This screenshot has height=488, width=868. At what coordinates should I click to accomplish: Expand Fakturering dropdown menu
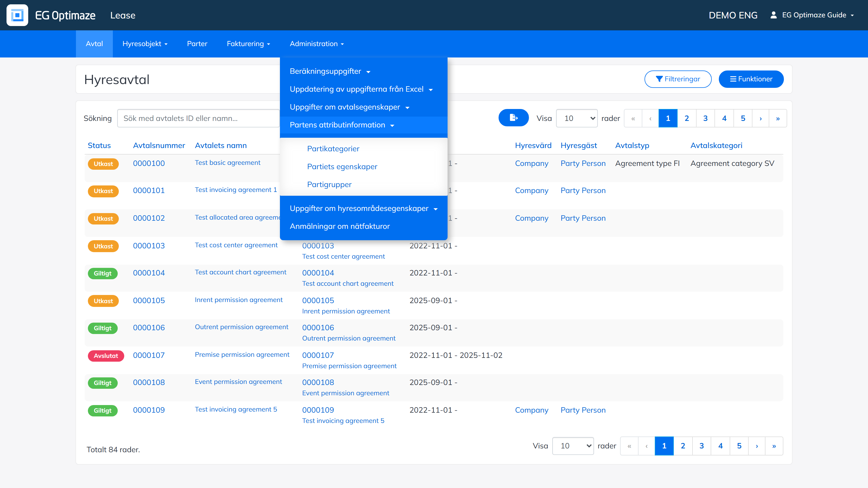pos(248,44)
